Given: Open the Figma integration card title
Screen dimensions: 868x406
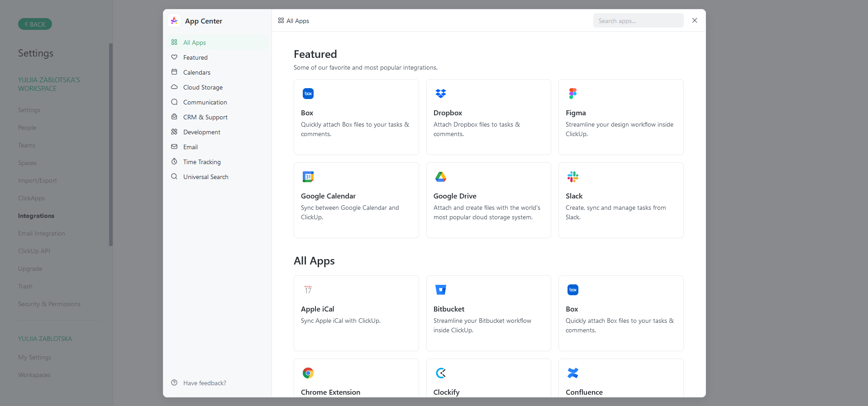Looking at the screenshot, I should [x=576, y=113].
